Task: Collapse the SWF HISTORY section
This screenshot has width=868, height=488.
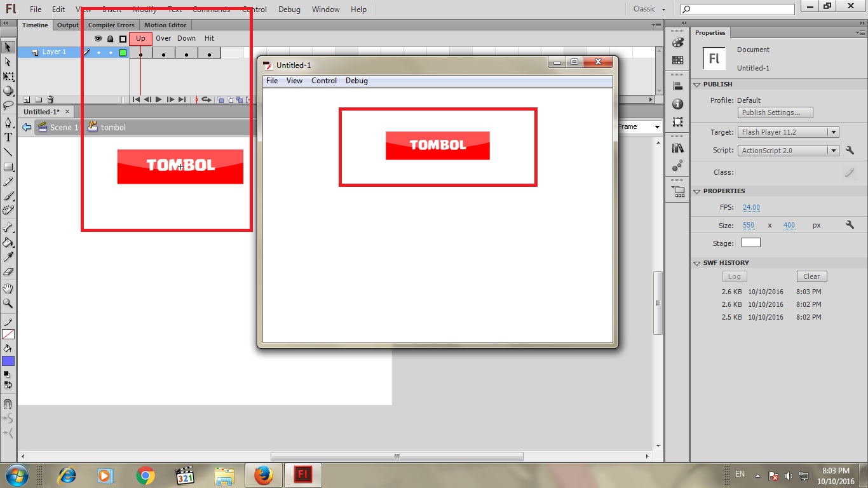Action: coord(697,263)
